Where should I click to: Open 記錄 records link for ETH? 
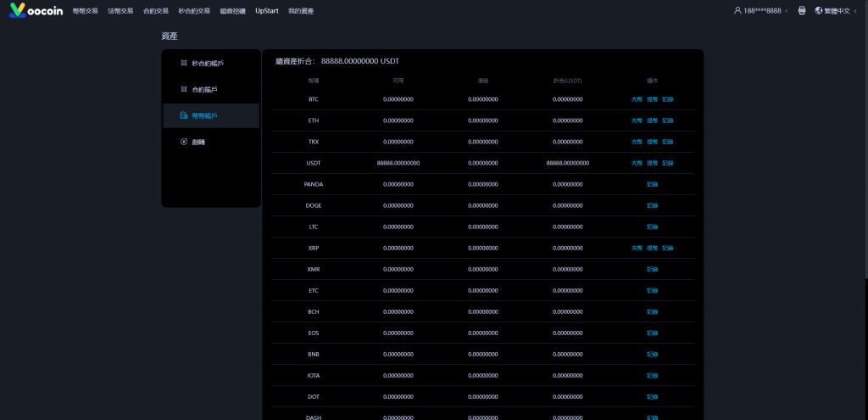[668, 120]
